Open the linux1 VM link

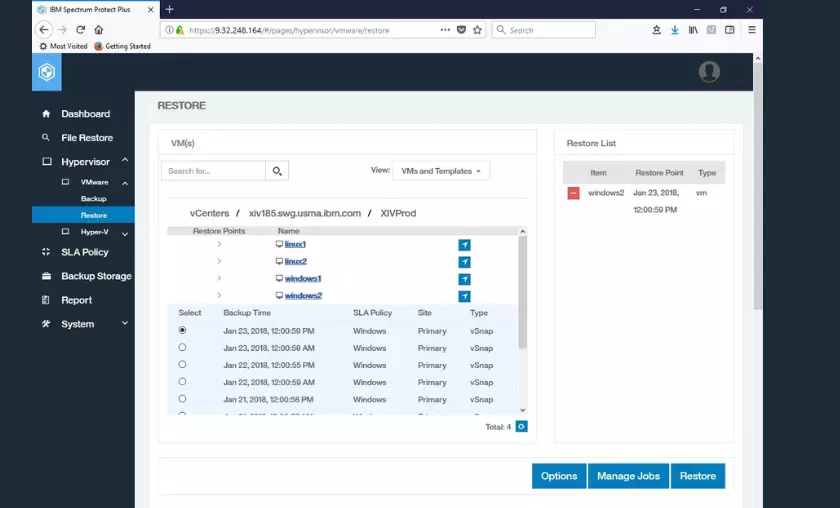(x=295, y=244)
